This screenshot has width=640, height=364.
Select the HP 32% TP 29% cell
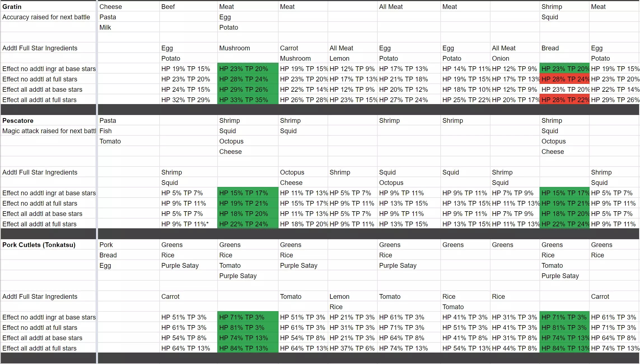tap(186, 100)
